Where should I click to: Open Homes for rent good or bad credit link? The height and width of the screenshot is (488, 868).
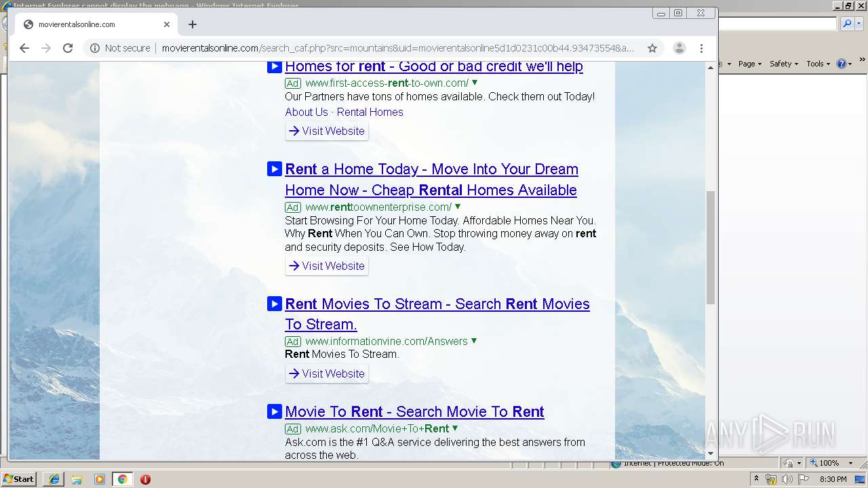pyautogui.click(x=434, y=66)
